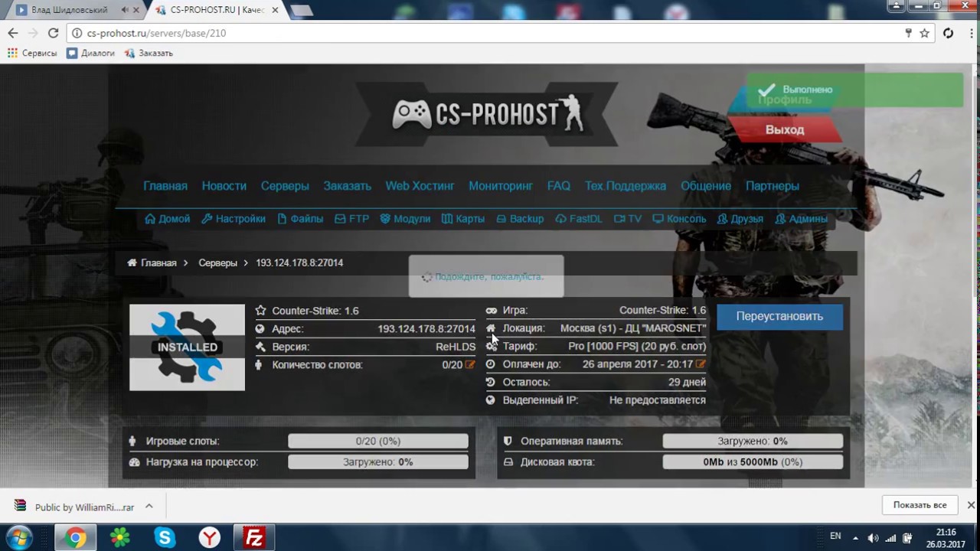Open the server Домой section
Viewport: 980px width, 551px height.
[x=167, y=219]
